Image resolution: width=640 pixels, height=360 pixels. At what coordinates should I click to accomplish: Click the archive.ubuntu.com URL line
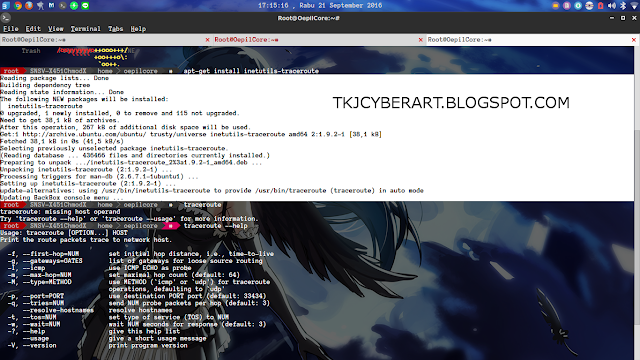[191, 134]
